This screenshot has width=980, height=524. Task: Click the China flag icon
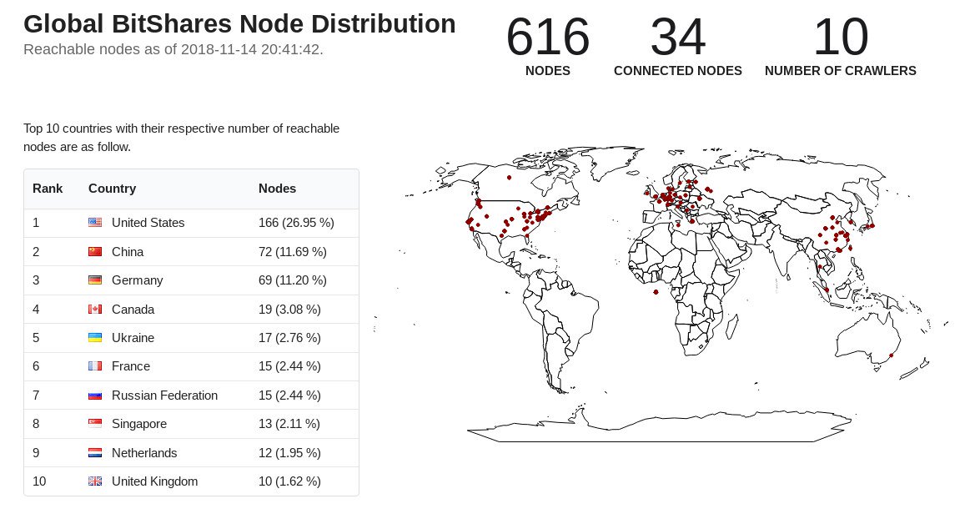click(x=95, y=251)
